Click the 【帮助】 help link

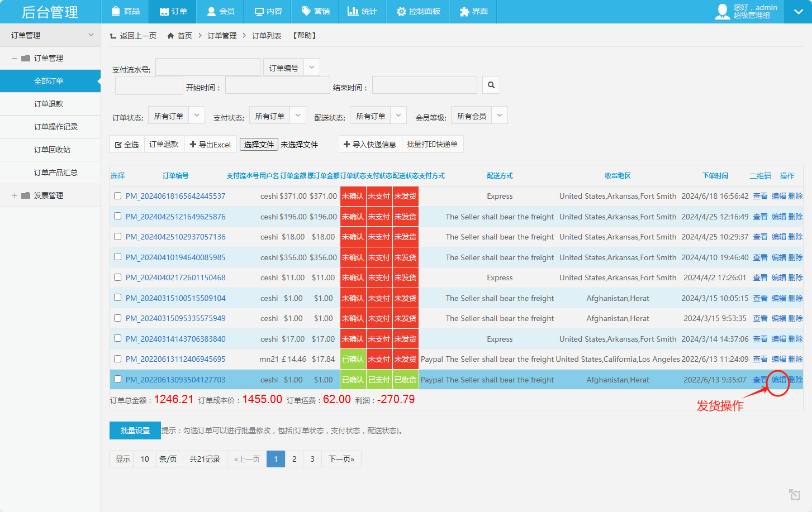(x=305, y=36)
